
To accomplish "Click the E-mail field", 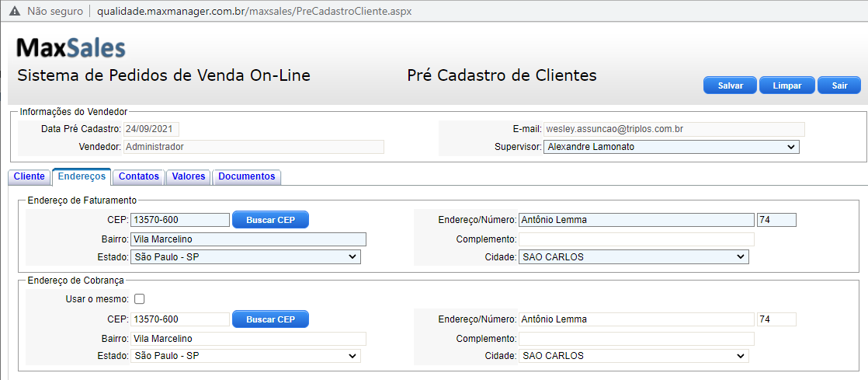I will (x=674, y=129).
